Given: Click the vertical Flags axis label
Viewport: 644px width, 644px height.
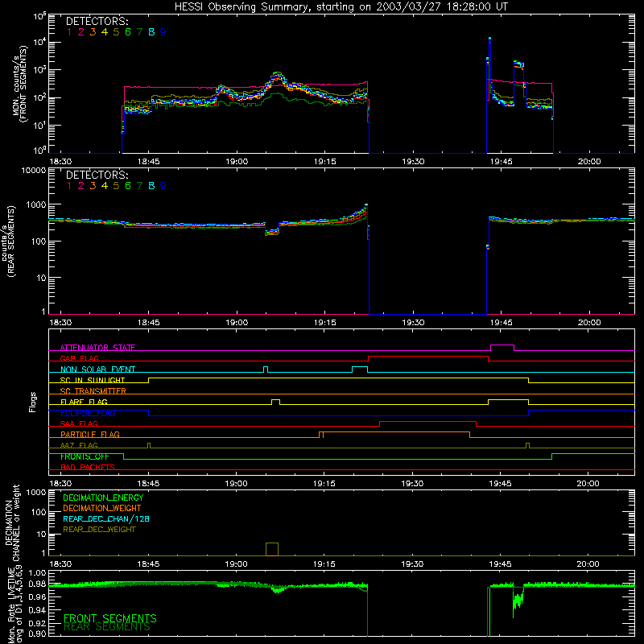Looking at the screenshot, I should (33, 402).
